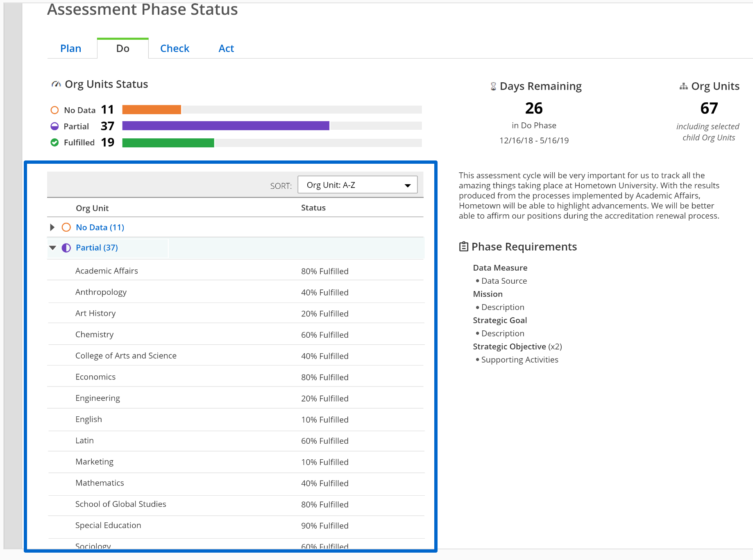The height and width of the screenshot is (560, 753).
Task: Open the Act tab
Action: [226, 48]
